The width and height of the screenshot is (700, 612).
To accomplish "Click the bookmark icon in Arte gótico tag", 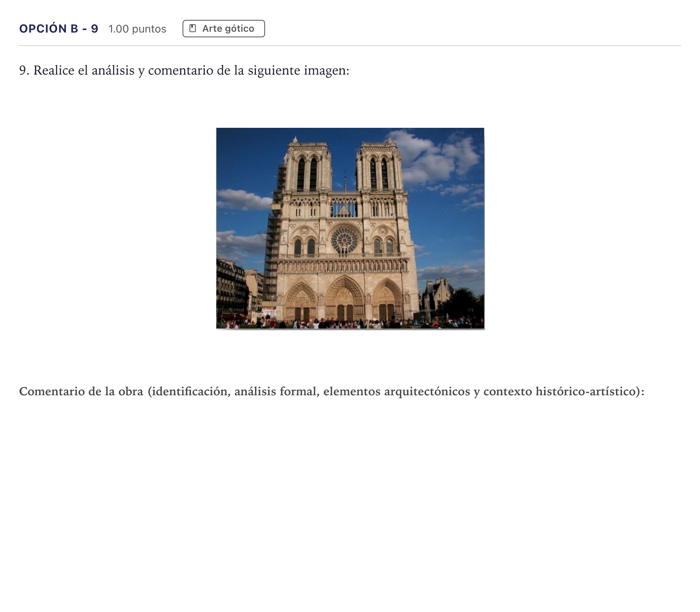I will (193, 29).
